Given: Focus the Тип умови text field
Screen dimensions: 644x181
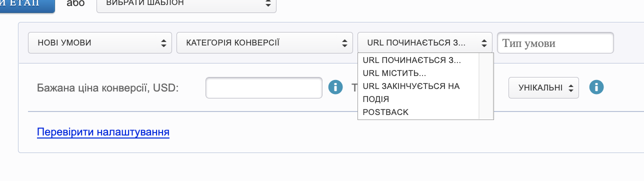Looking at the screenshot, I should (555, 43).
